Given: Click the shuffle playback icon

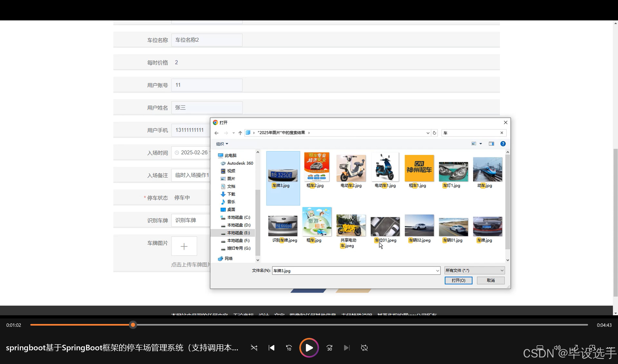Looking at the screenshot, I should [x=254, y=348].
